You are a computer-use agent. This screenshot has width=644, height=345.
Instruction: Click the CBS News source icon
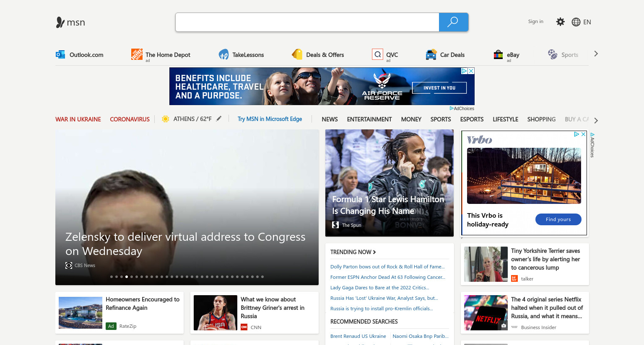click(x=69, y=265)
